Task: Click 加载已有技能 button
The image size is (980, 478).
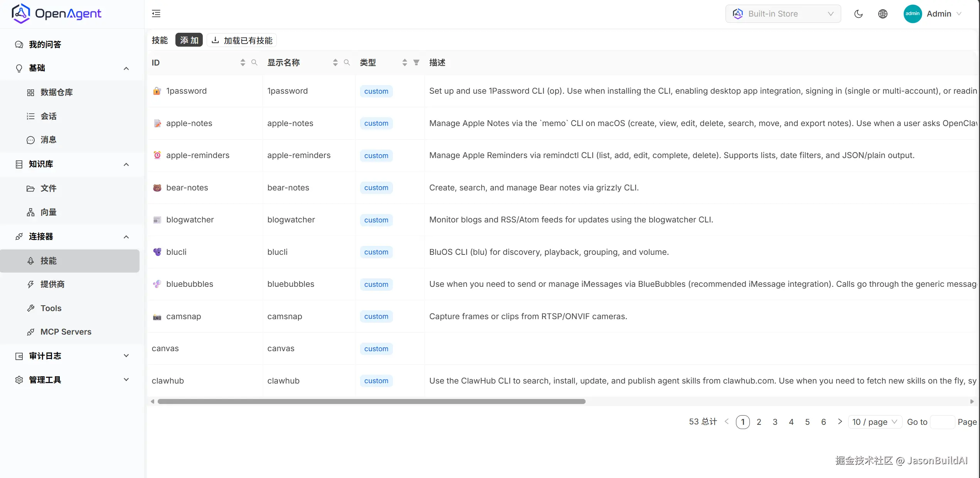Action: click(x=242, y=40)
